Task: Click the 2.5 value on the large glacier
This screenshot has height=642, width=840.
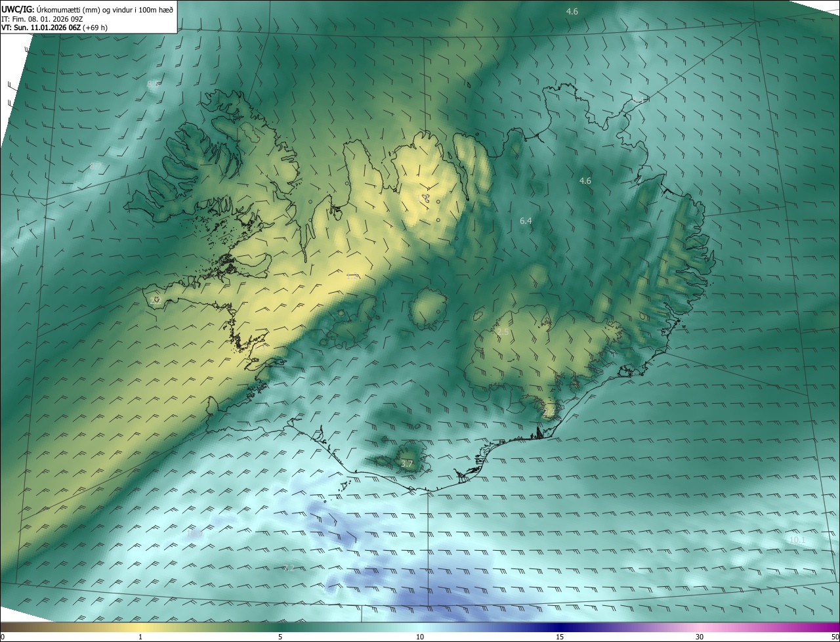Action: 503,333
